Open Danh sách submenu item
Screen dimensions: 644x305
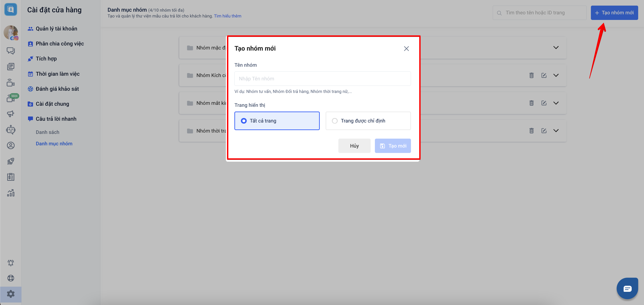[48, 132]
